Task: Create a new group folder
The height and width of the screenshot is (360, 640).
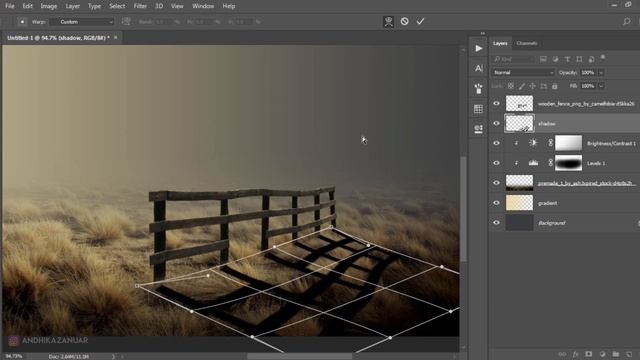Action: 616,354
